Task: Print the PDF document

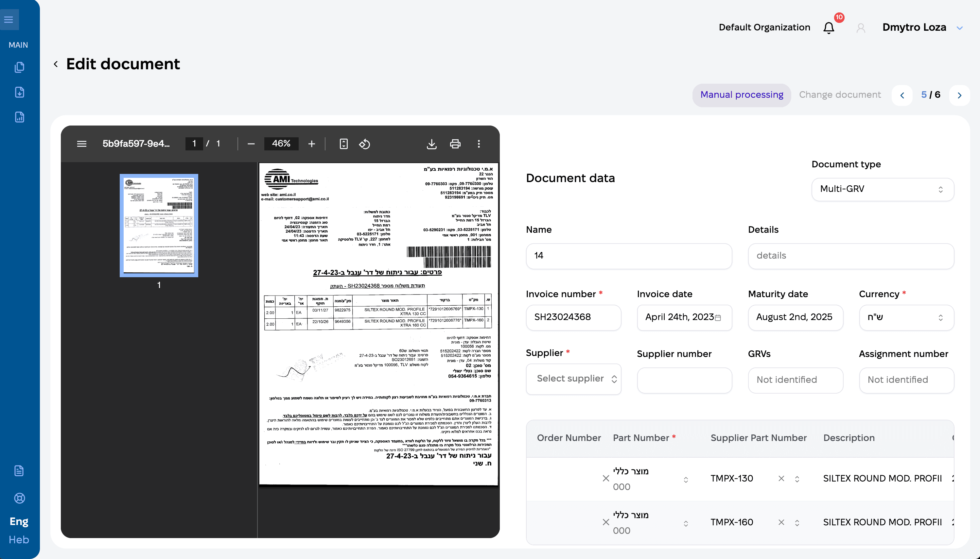Action: [455, 144]
